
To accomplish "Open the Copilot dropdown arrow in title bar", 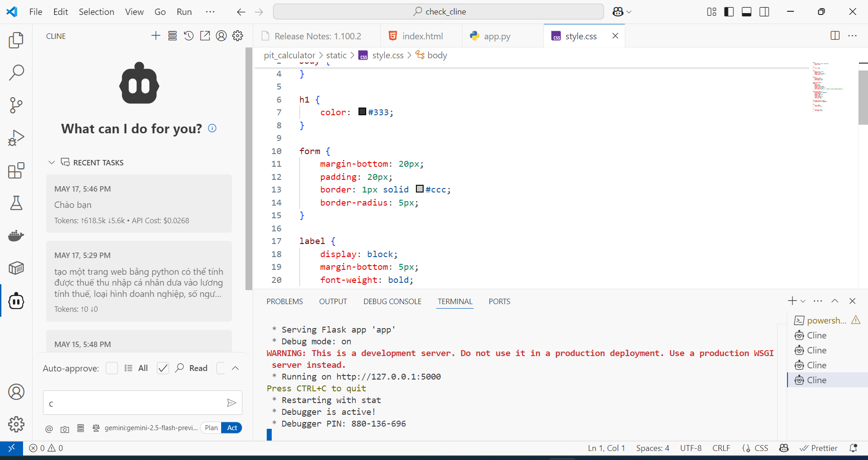I will 629,12.
